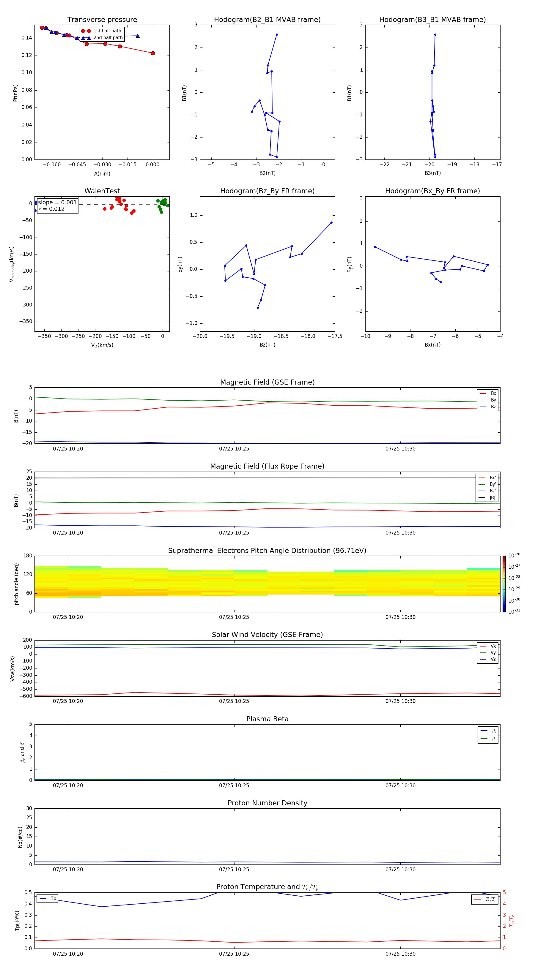Click the 'Hodogram(Bx_By FR frame)' title

[432, 191]
